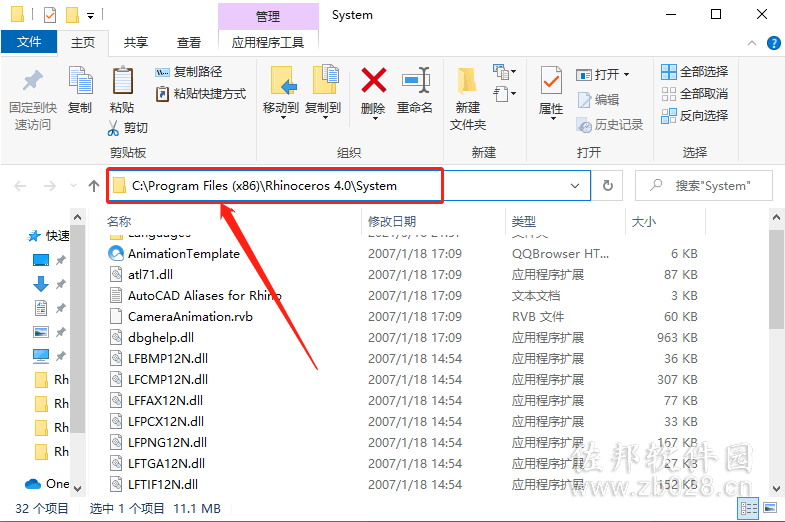
Task: Choose Paste shortcut (粘贴快捷方式)
Action: coord(201,94)
